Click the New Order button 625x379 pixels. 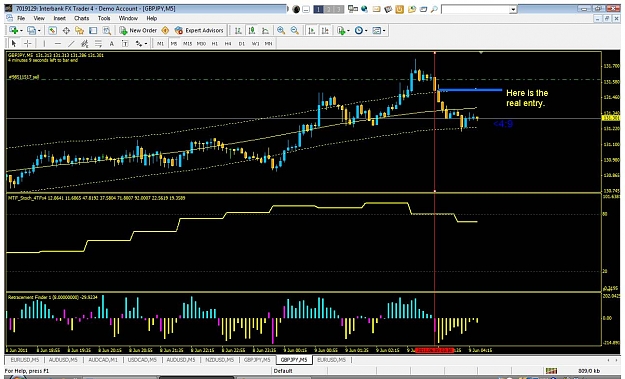pyautogui.click(x=138, y=30)
